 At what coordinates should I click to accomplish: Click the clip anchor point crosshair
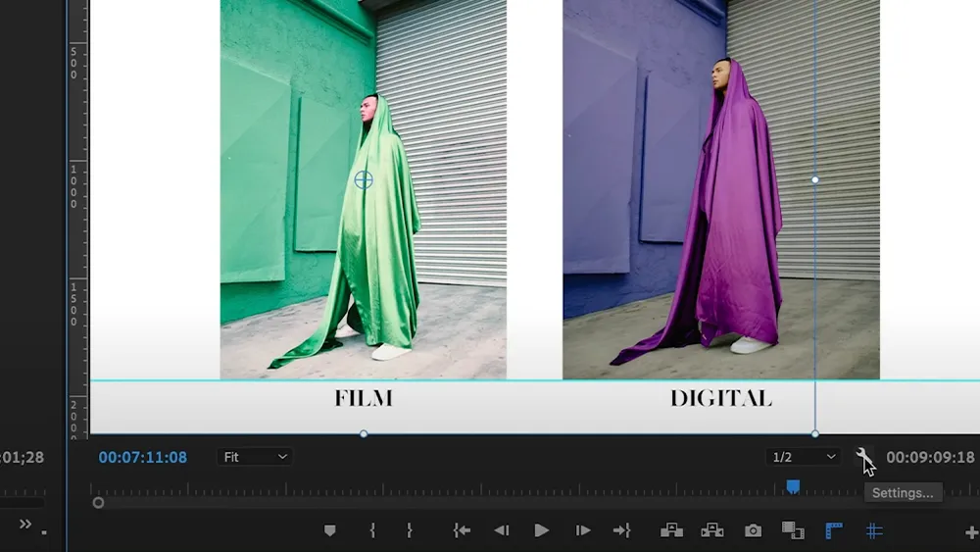coord(364,180)
